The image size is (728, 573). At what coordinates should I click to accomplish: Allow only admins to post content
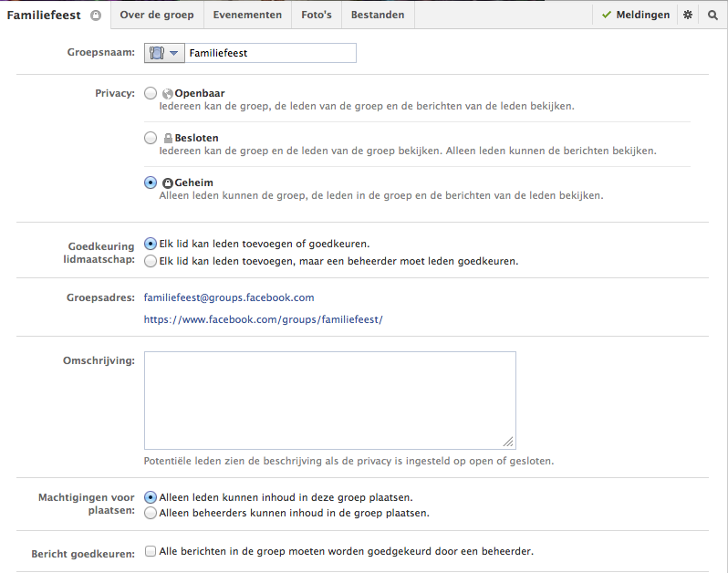[x=151, y=513]
